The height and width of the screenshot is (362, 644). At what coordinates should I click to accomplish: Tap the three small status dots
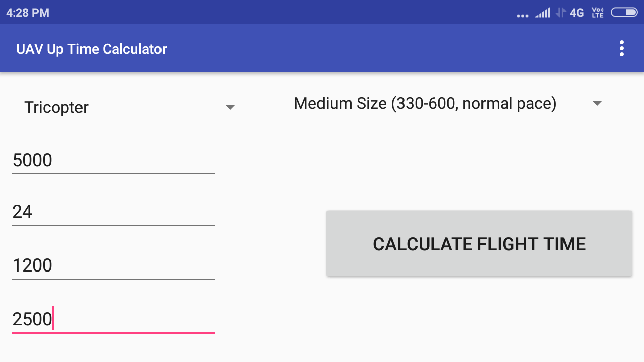click(523, 16)
